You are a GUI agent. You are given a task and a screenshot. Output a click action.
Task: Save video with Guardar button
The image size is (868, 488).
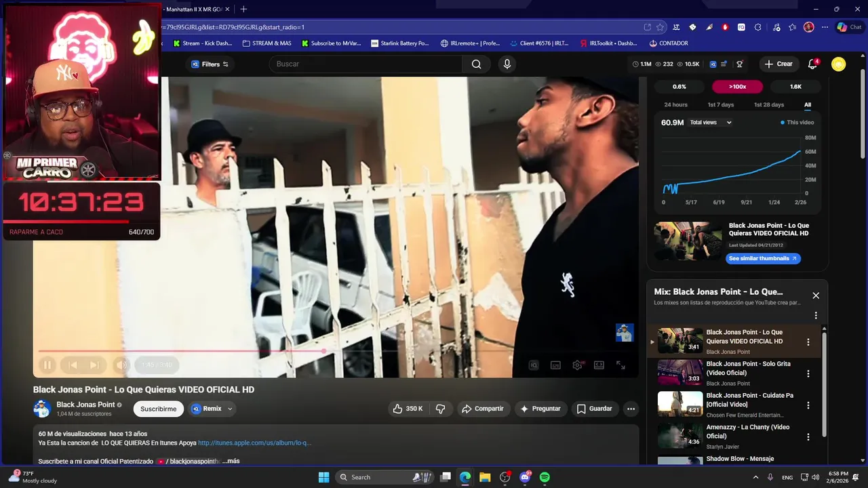pyautogui.click(x=595, y=409)
